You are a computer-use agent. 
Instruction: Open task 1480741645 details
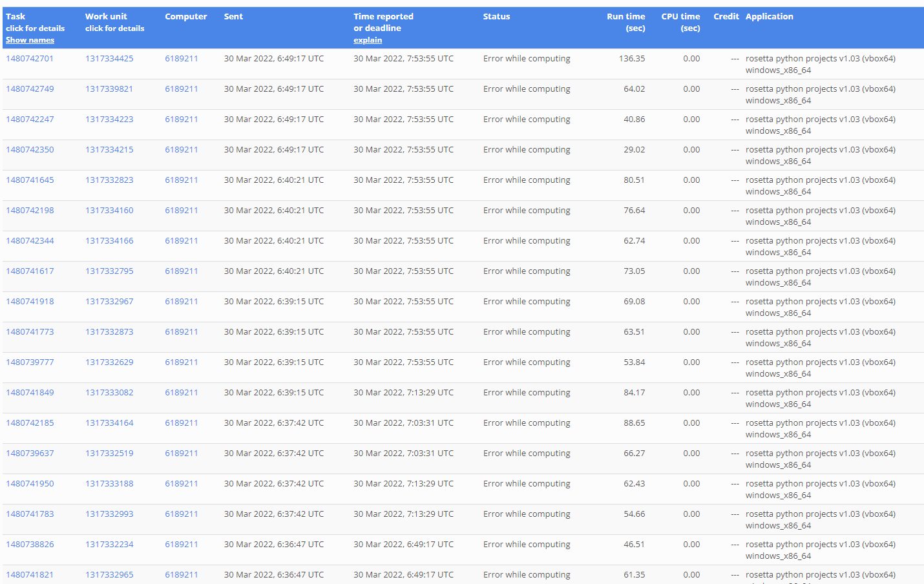click(x=30, y=180)
